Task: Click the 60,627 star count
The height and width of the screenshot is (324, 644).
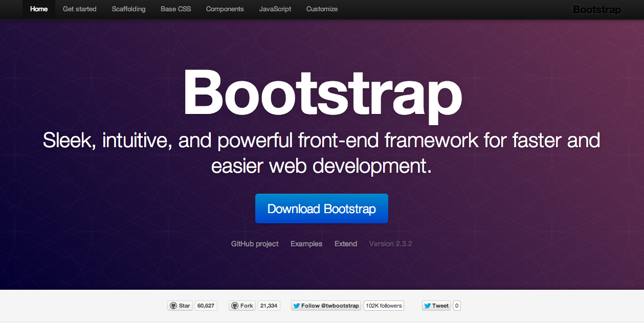Action: (206, 306)
